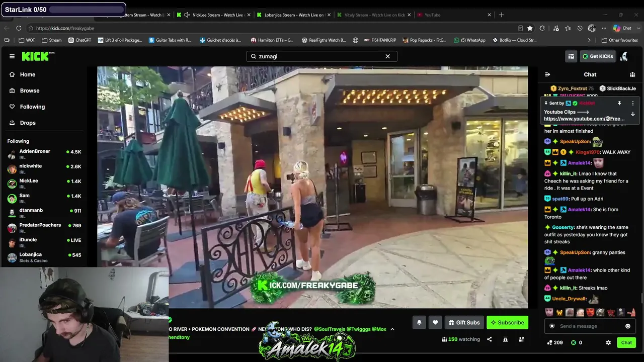The width and height of the screenshot is (644, 362).
Task: Open a new browser tab
Action: [501, 15]
